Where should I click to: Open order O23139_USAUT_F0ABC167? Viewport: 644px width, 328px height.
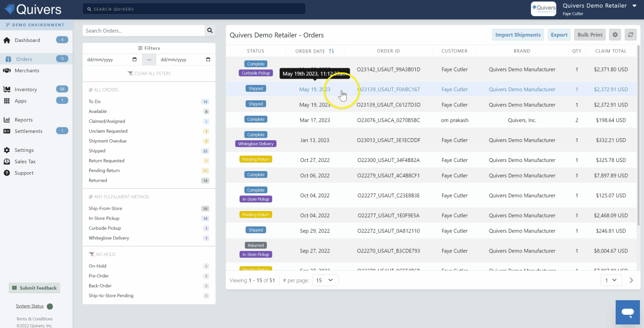coord(388,90)
